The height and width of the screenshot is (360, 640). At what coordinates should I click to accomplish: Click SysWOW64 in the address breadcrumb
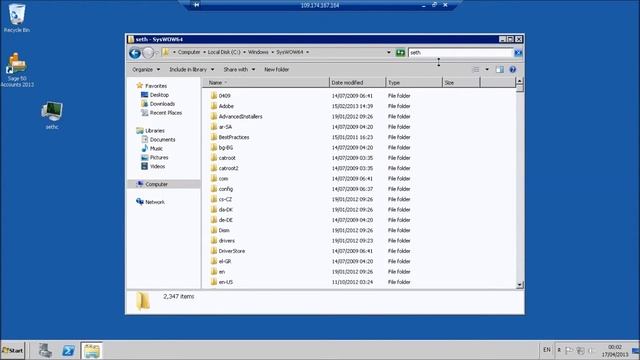coord(290,52)
